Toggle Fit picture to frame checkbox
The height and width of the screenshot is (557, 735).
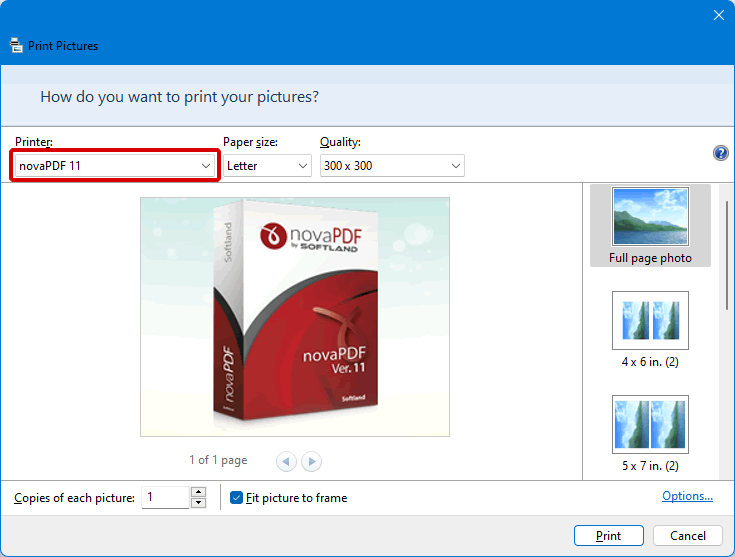click(236, 497)
